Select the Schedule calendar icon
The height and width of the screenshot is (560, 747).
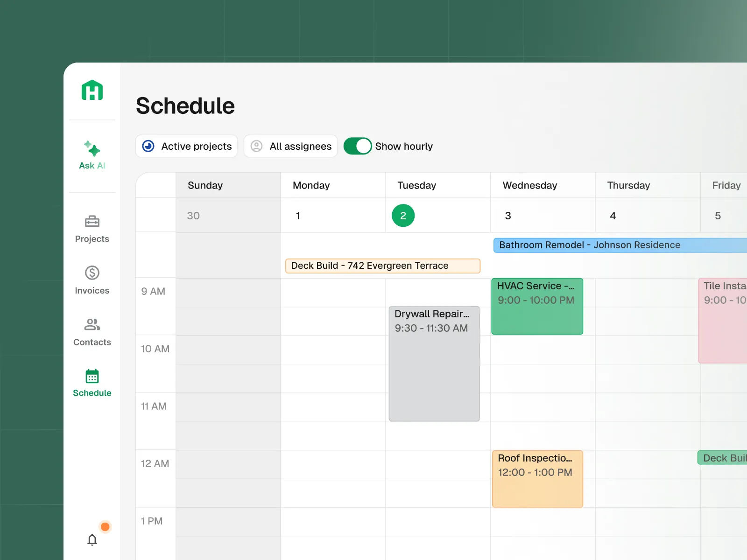point(92,376)
